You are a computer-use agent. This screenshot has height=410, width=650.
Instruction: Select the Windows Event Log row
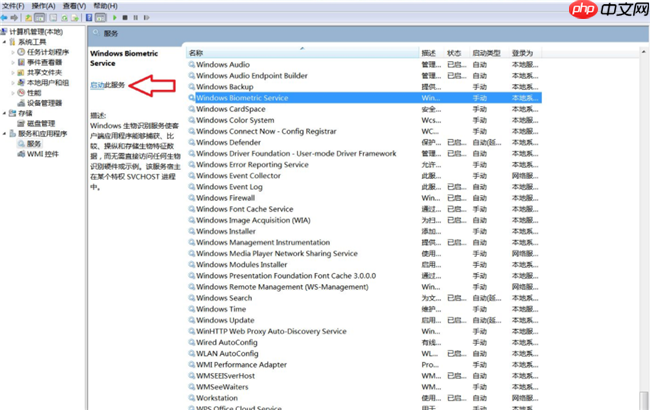pyautogui.click(x=364, y=187)
